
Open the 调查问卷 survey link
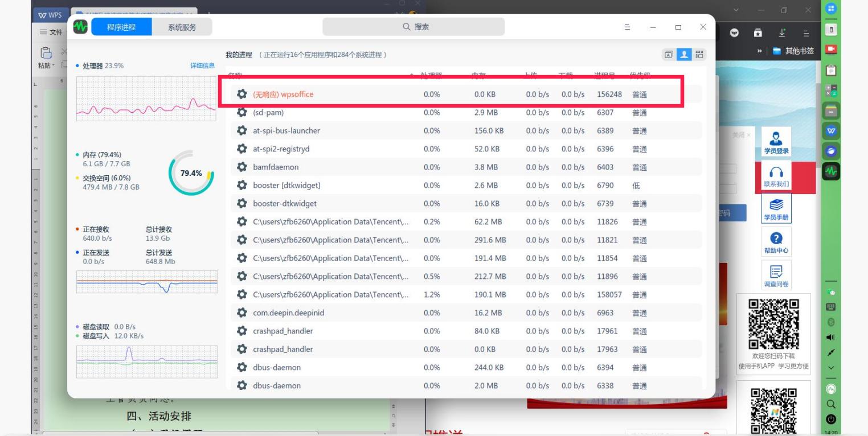point(775,274)
